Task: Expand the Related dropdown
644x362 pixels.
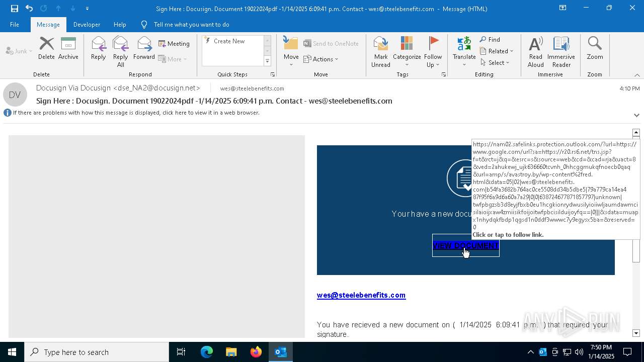Action: coord(497,51)
